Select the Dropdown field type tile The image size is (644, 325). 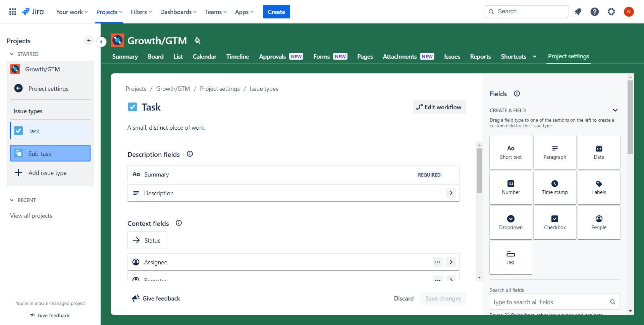pos(511,222)
